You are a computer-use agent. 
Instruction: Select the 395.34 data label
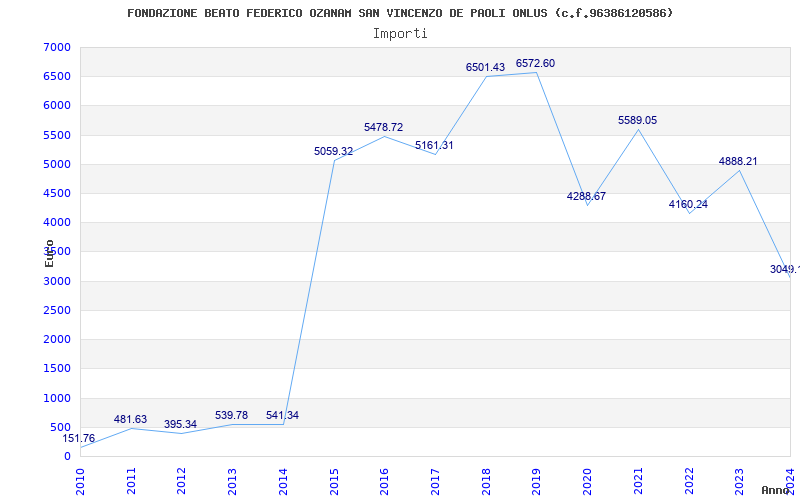(180, 424)
